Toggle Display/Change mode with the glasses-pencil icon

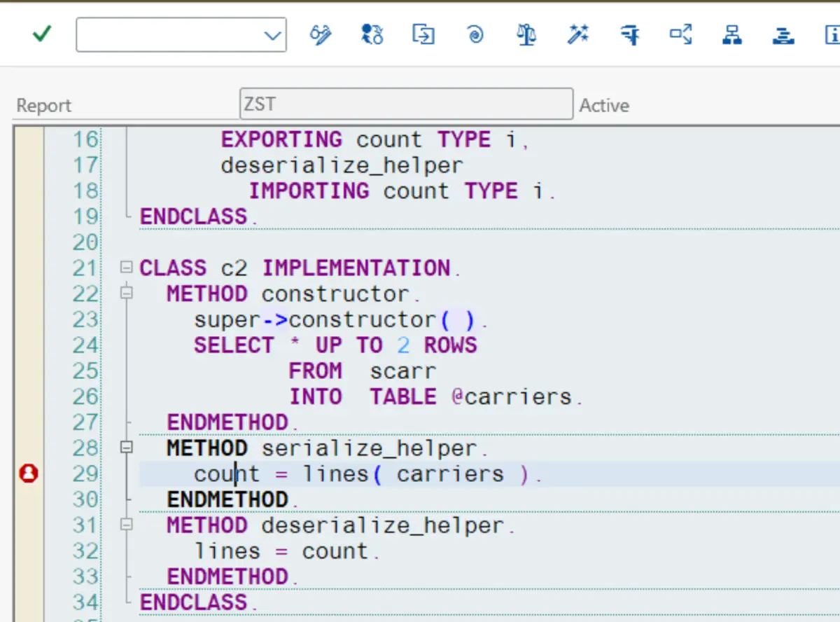321,34
